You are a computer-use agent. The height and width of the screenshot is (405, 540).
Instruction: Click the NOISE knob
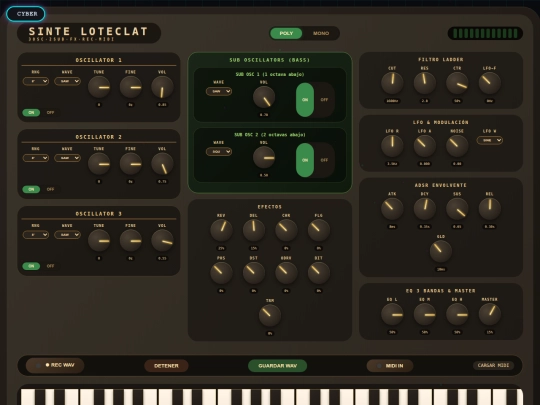pyautogui.click(x=457, y=146)
